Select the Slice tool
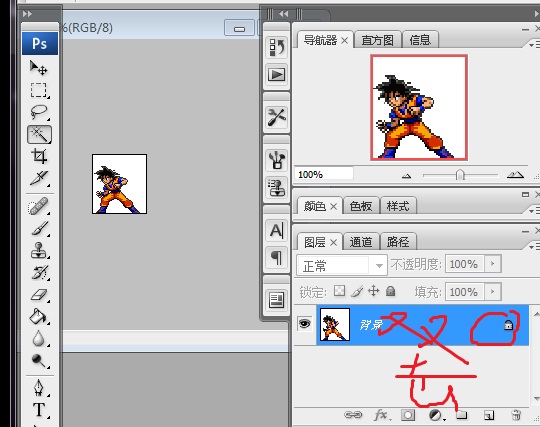The image size is (540, 427). pos(39,178)
